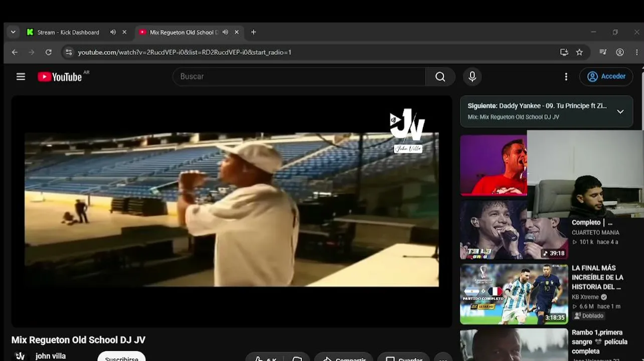The height and width of the screenshot is (361, 644).
Task: Switch to the Stream - Kick Dashboard tab
Action: tap(68, 32)
